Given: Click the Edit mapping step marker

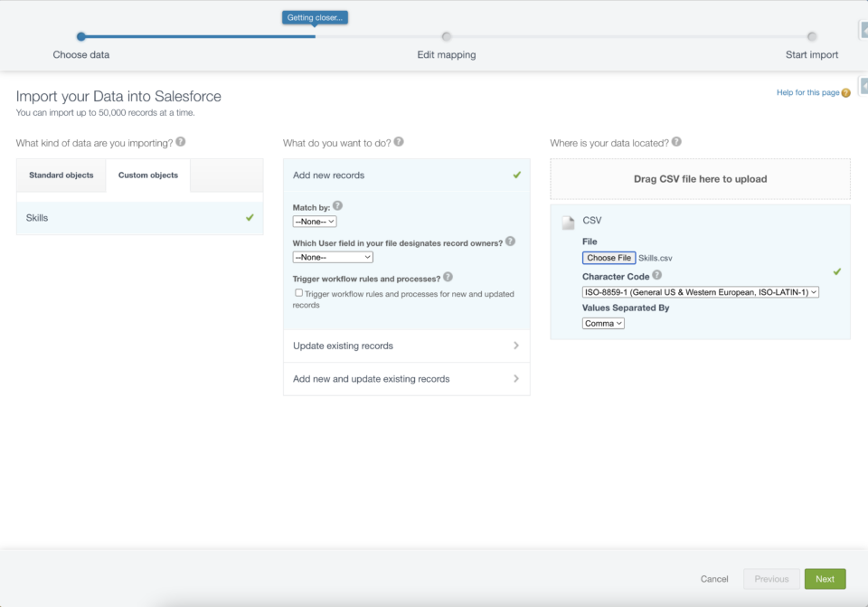Looking at the screenshot, I should tap(446, 36).
